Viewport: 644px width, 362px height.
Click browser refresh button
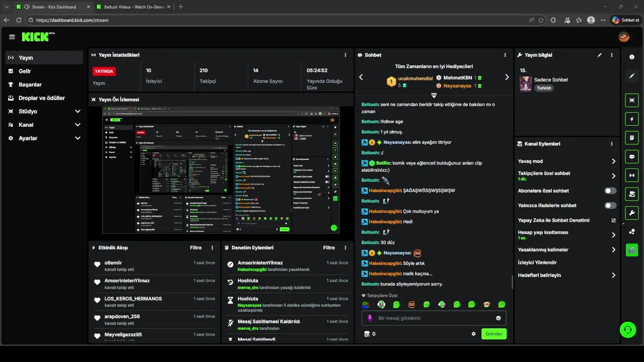click(x=19, y=20)
